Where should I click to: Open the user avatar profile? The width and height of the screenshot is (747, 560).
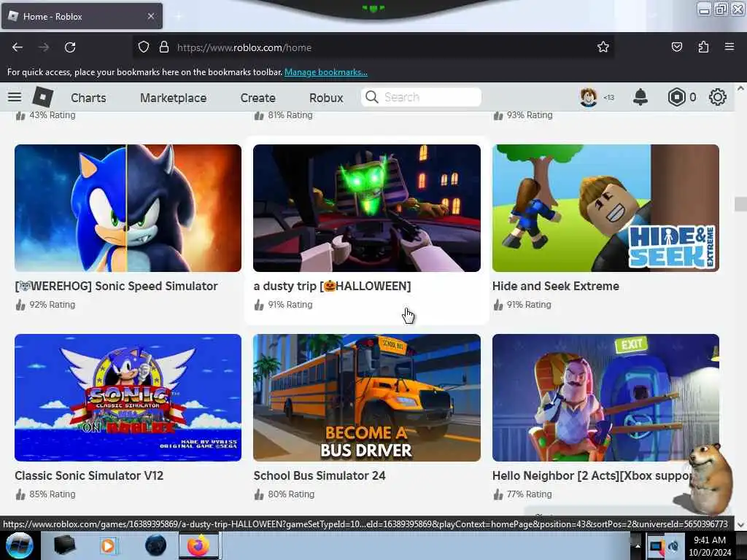[x=589, y=97]
